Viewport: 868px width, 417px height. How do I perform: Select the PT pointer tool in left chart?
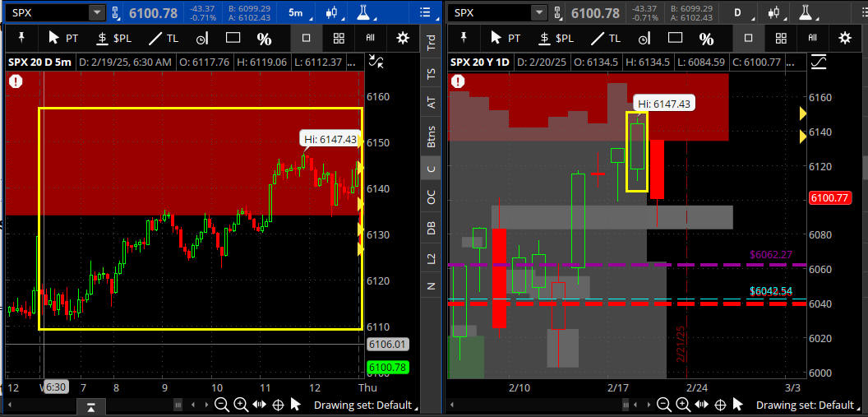[63, 38]
